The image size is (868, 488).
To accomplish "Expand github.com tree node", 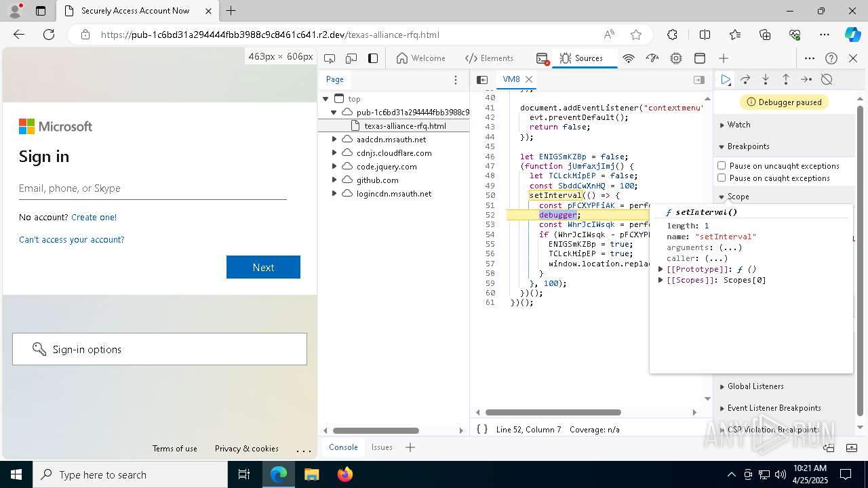I will (334, 180).
